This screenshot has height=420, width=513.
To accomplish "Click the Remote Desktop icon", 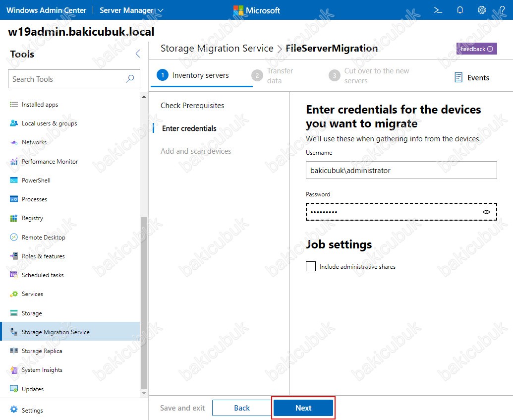I will pyautogui.click(x=14, y=237).
